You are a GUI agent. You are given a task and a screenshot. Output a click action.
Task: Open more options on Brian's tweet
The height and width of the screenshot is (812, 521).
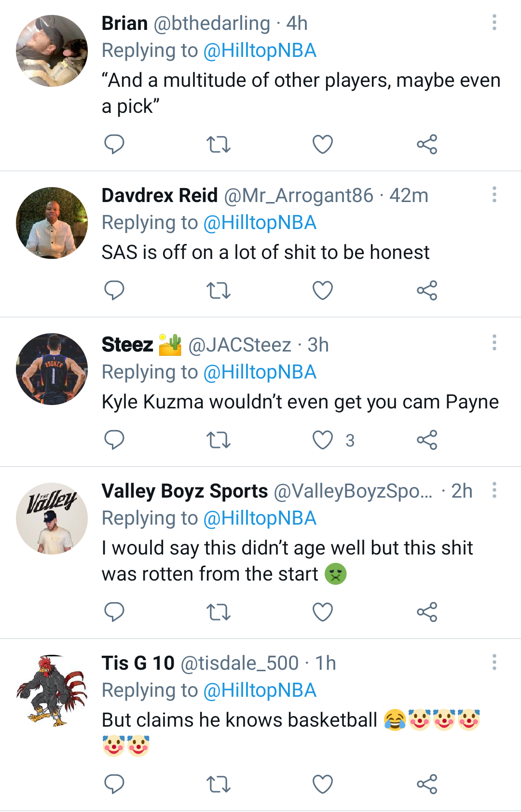494,23
